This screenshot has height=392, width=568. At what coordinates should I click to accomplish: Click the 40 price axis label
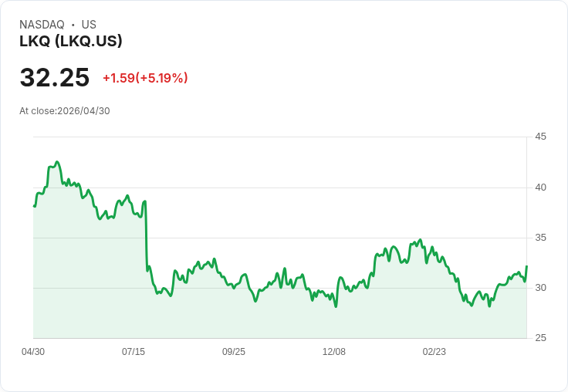pos(541,188)
